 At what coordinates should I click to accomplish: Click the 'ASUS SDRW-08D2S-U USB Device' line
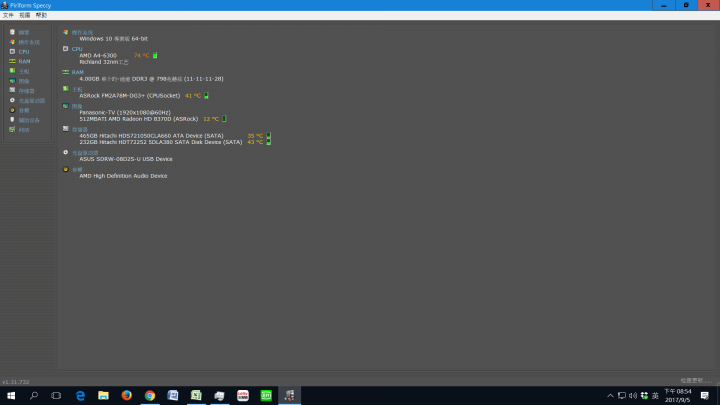126,159
